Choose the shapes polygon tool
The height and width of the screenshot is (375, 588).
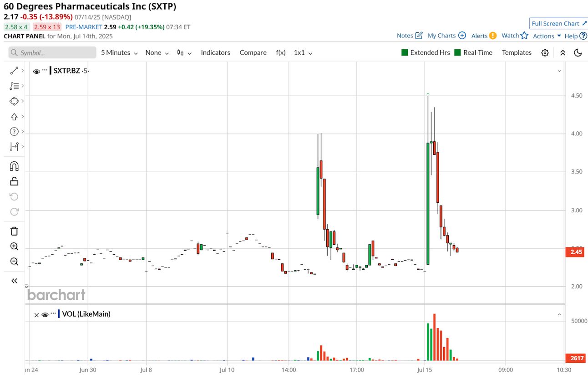[14, 101]
